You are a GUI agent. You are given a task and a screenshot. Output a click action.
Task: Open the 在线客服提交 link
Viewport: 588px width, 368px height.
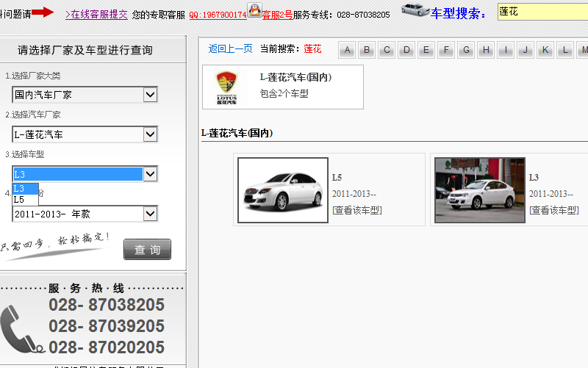click(x=96, y=15)
